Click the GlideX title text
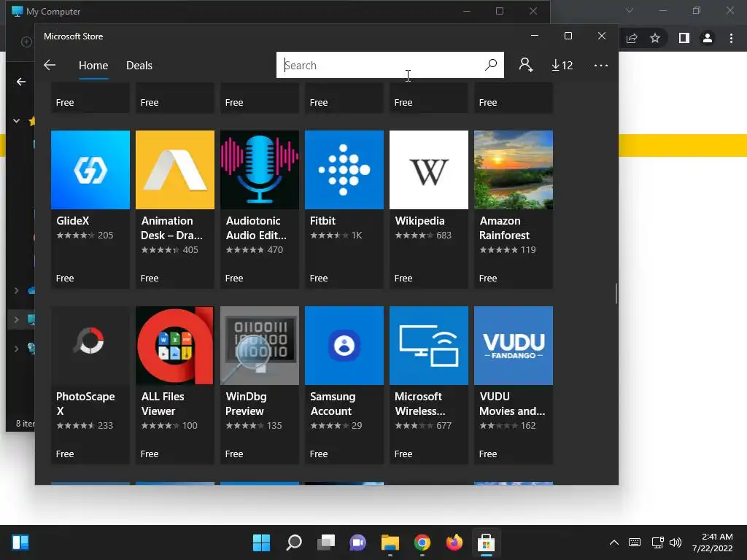747x560 pixels. click(x=72, y=220)
